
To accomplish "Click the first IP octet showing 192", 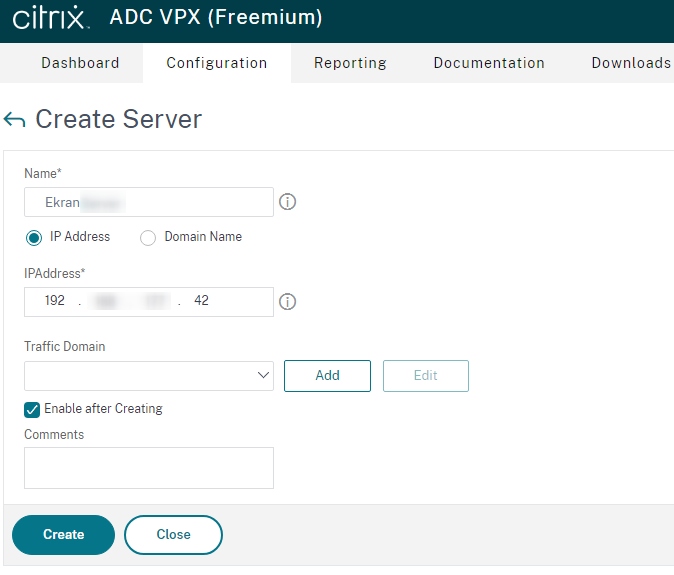I will (x=54, y=301).
